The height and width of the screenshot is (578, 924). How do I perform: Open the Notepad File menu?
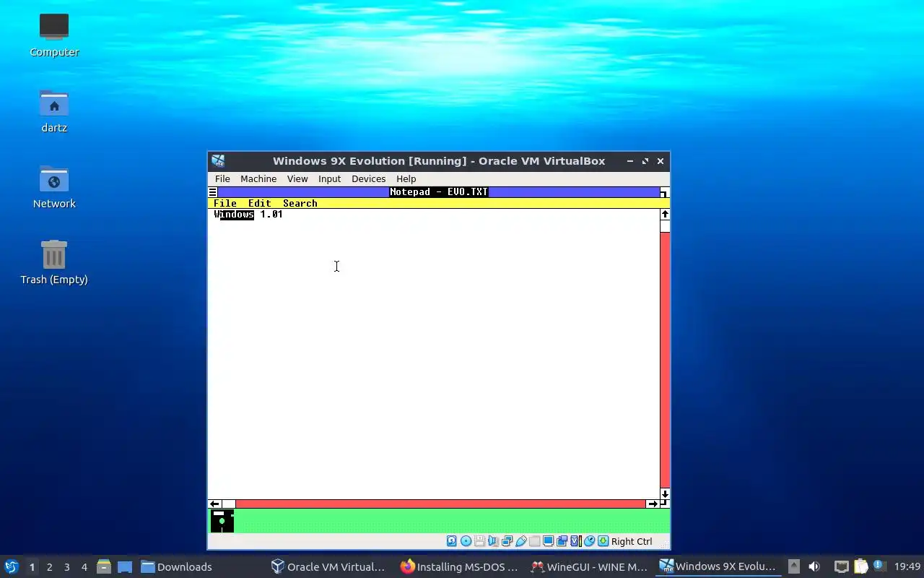[x=225, y=204]
